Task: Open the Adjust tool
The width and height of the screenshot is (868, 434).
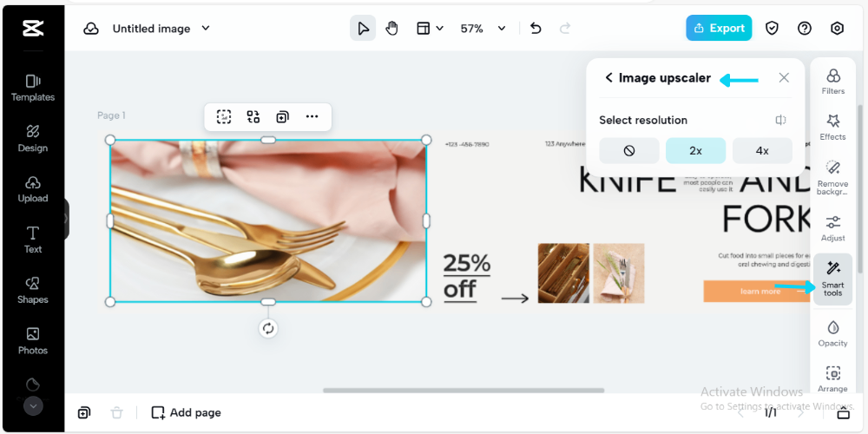Action: pyautogui.click(x=833, y=228)
